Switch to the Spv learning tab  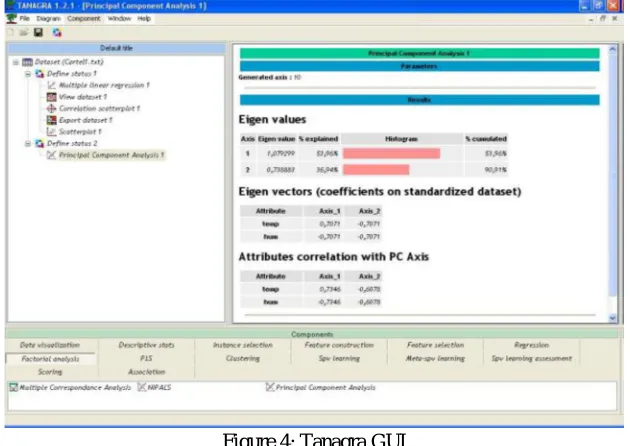(339, 358)
